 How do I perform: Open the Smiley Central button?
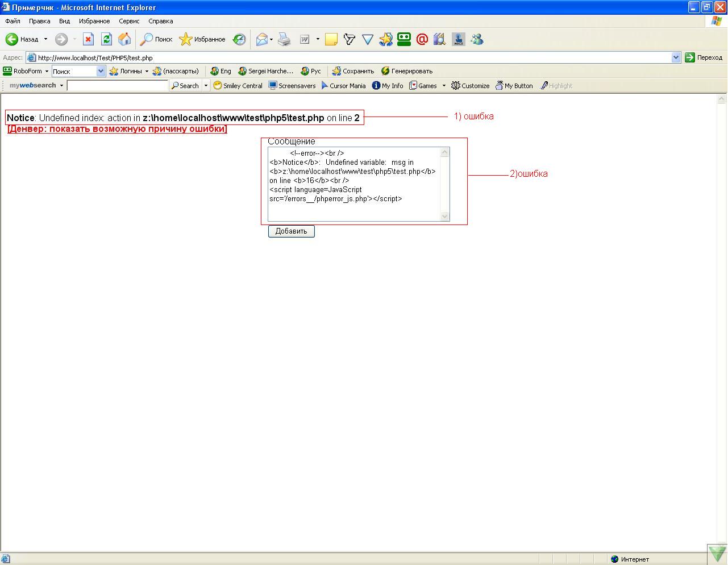tap(238, 86)
